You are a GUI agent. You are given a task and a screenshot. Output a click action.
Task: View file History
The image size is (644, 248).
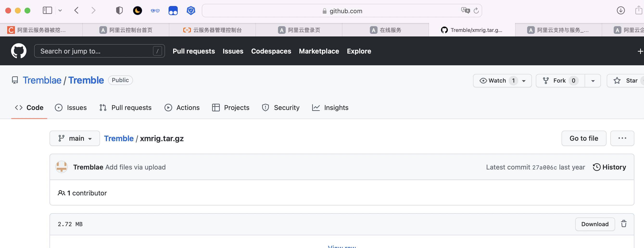pos(610,167)
